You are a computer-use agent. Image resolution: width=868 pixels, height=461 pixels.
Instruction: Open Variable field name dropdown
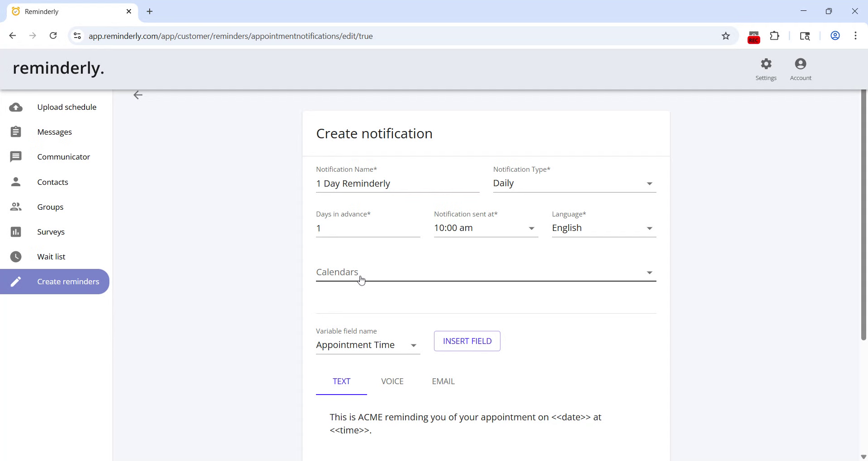pyautogui.click(x=368, y=345)
